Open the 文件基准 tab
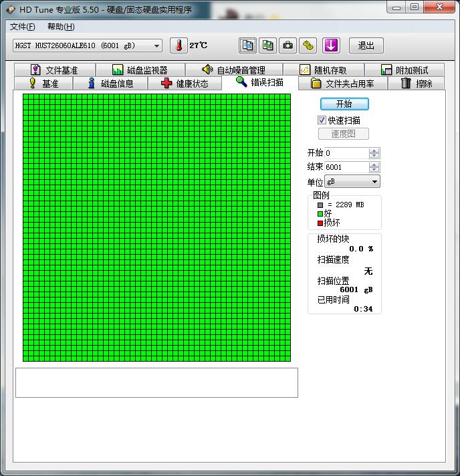 55,70
